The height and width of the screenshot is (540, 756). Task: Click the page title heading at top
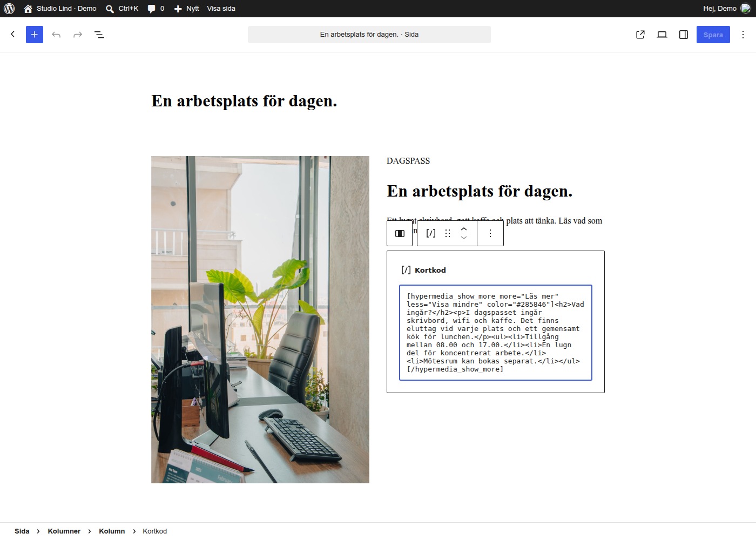(244, 101)
